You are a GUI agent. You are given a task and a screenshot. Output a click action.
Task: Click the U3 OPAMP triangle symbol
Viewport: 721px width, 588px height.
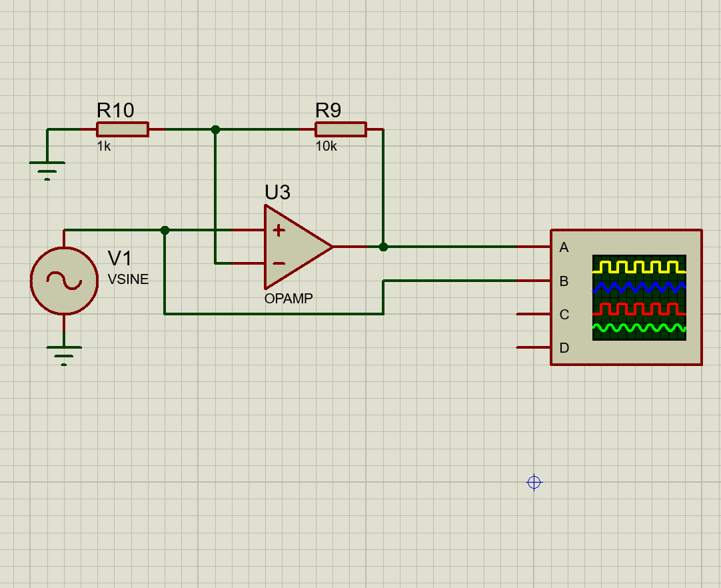(x=293, y=247)
